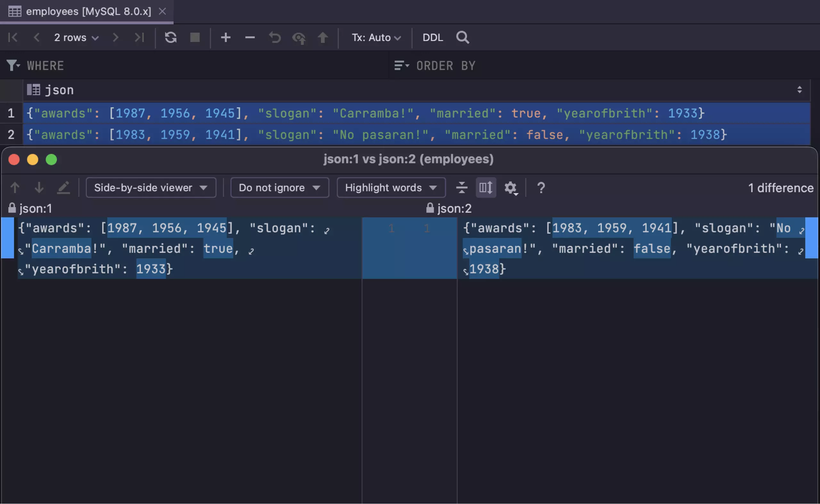Click the DDL button

click(x=433, y=37)
